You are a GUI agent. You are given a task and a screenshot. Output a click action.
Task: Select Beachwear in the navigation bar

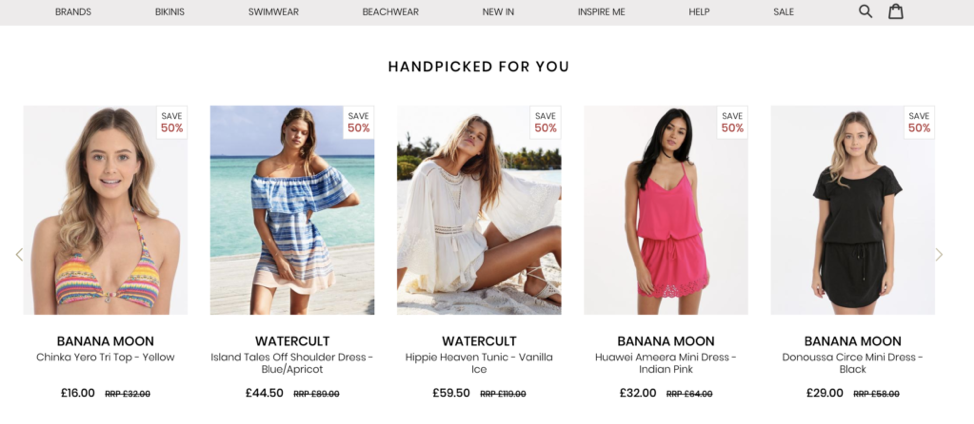pos(391,12)
